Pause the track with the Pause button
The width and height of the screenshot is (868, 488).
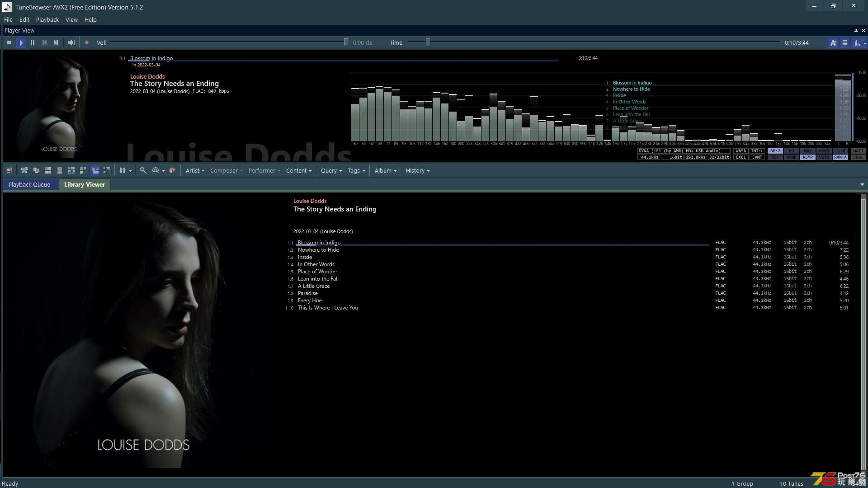coord(33,42)
